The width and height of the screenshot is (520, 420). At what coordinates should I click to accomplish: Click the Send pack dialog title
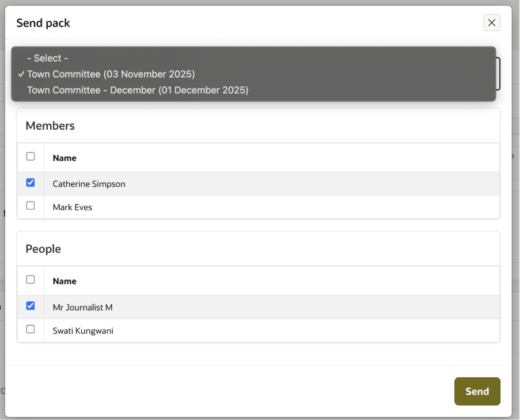pos(43,23)
